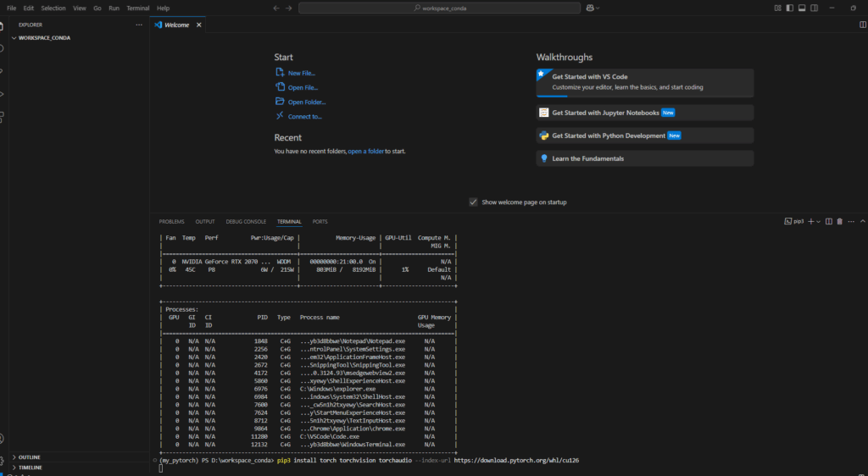Viewport: 868px width, 476px height.
Task: Click the NVIDIA GeForce RTX 2070 text
Action: (220, 262)
